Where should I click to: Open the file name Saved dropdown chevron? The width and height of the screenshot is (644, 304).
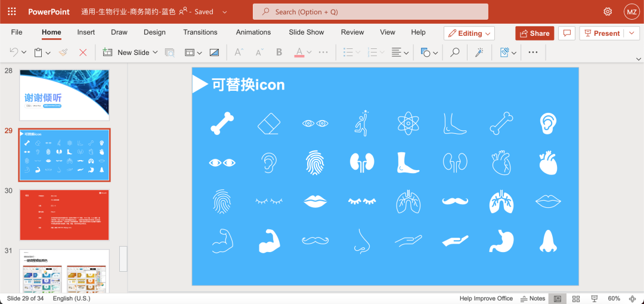(225, 12)
